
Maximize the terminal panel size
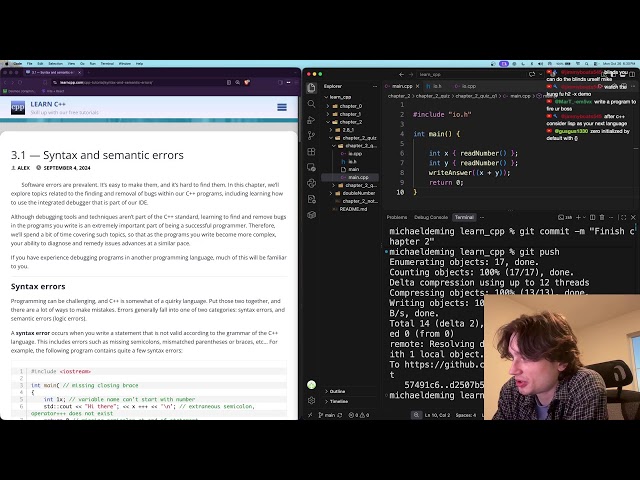(623, 217)
